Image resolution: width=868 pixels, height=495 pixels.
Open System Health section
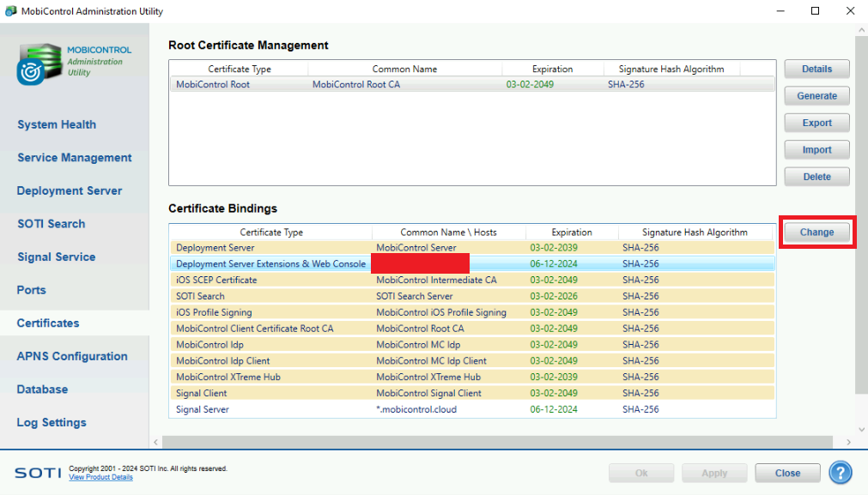coord(57,124)
